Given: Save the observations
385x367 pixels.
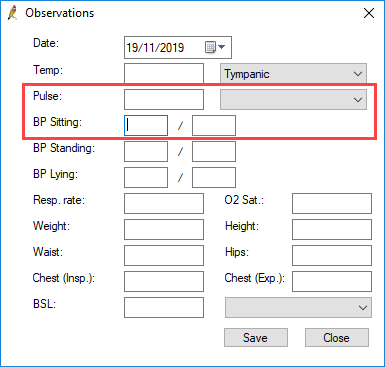Looking at the screenshot, I should point(256,338).
